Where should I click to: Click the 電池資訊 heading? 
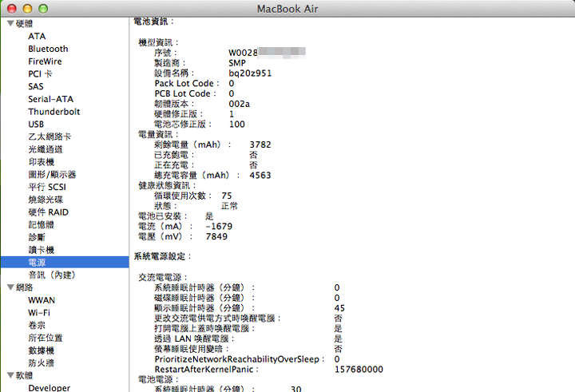click(x=153, y=22)
